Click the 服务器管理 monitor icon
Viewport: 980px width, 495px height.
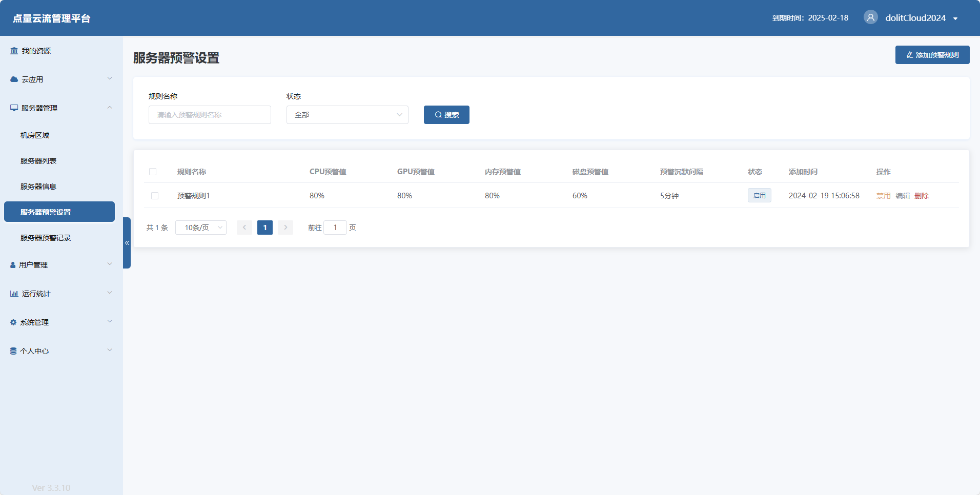pos(14,108)
